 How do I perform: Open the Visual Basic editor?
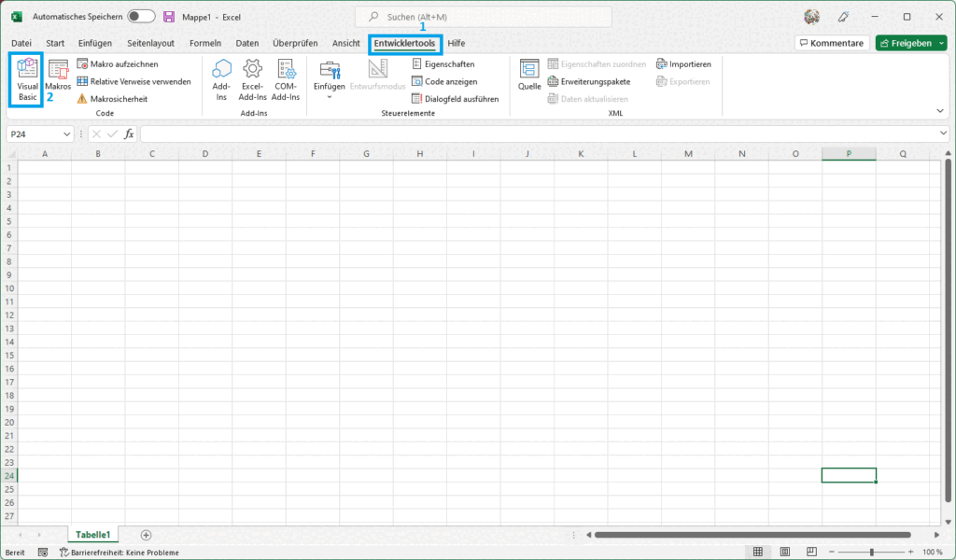click(27, 80)
